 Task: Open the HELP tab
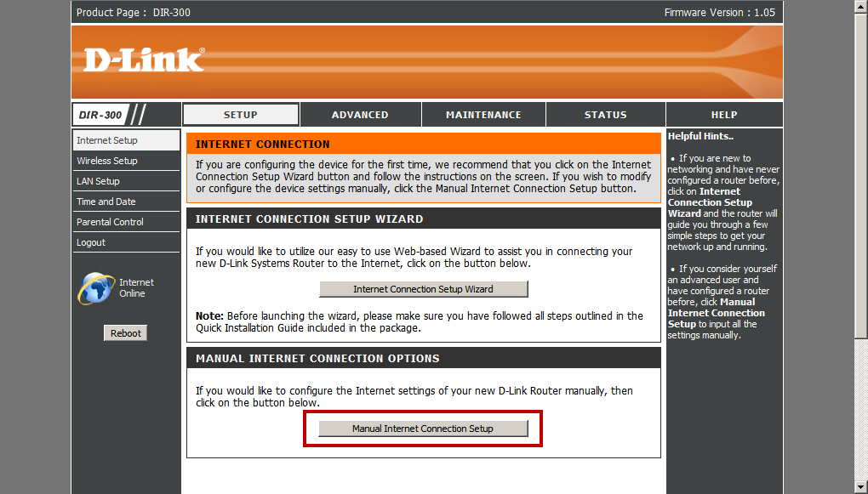(724, 115)
